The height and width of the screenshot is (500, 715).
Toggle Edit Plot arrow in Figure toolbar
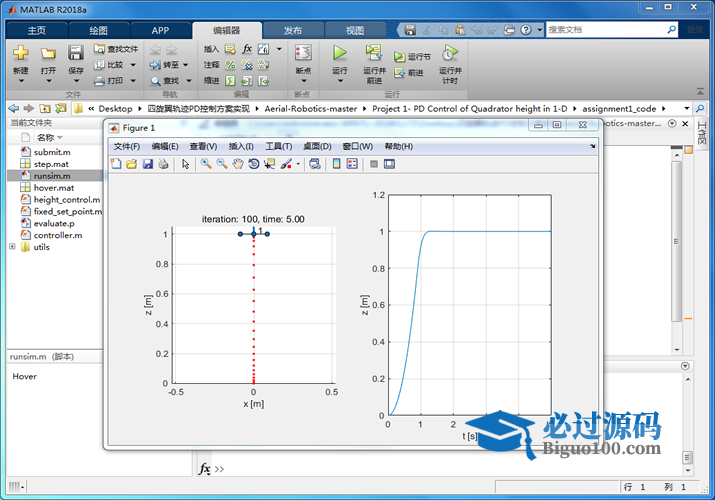185,164
